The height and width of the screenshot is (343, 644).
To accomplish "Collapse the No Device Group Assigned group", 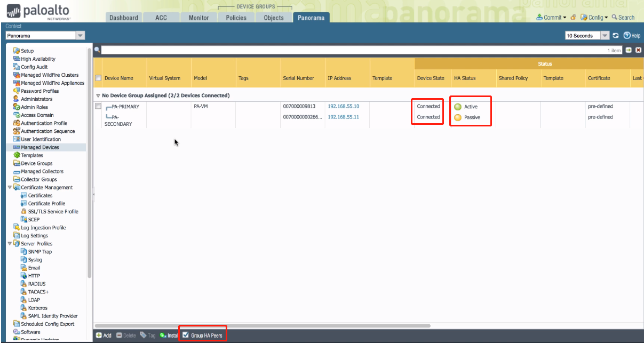I will 98,96.
